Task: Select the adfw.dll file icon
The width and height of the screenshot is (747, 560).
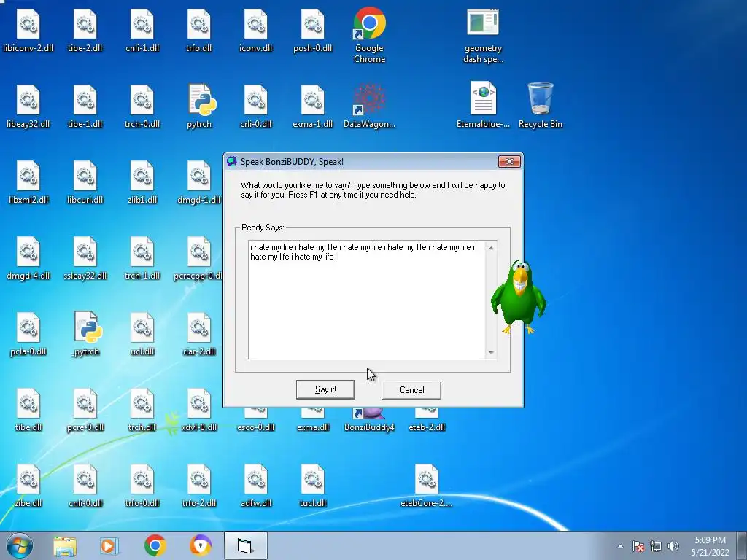Action: point(256,485)
